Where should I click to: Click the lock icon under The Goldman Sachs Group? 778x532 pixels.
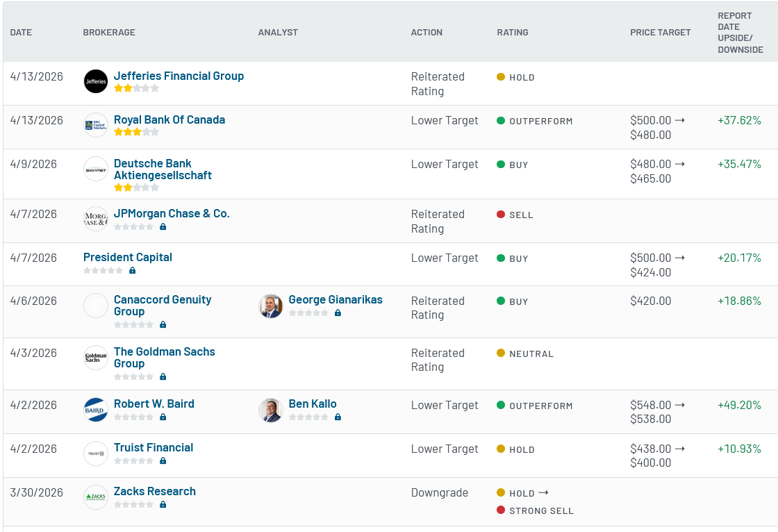[163, 376]
